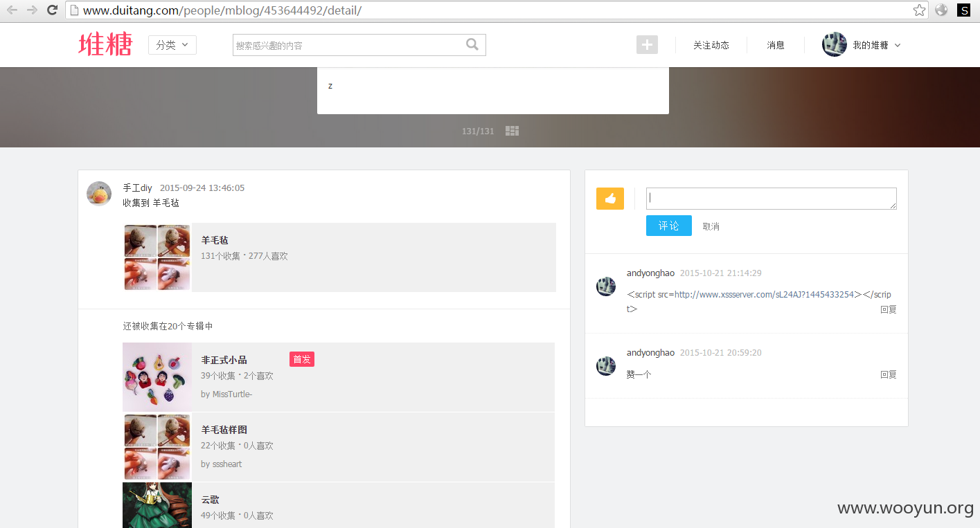Click the 2015-10-21 21:14:29 comment timestamp
Viewport: 980px width, 528px height.
click(x=721, y=273)
